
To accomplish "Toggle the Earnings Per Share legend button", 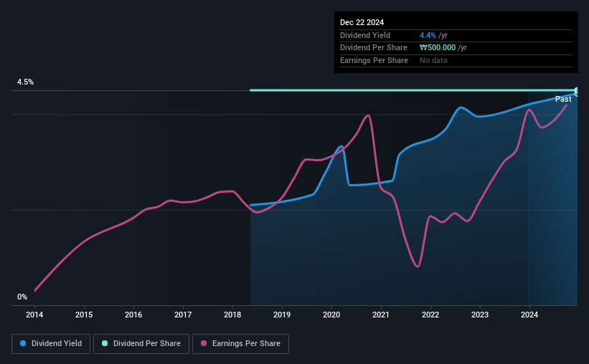I will [x=240, y=344].
